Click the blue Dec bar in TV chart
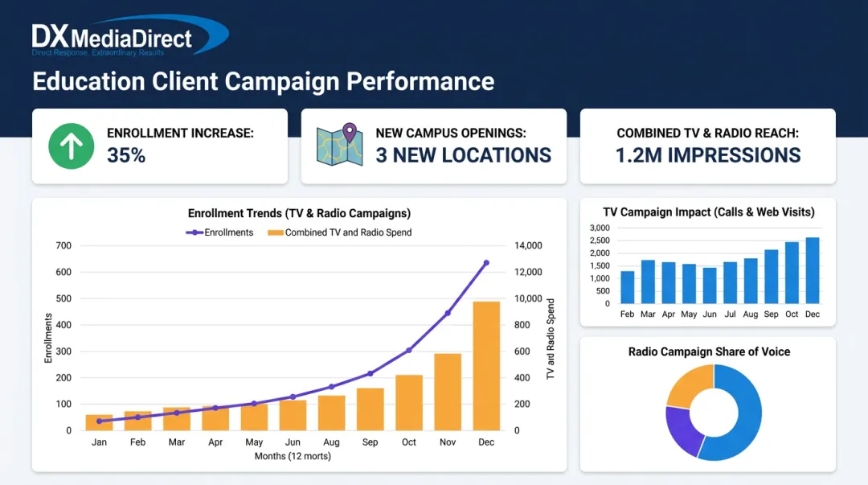 coord(812,270)
